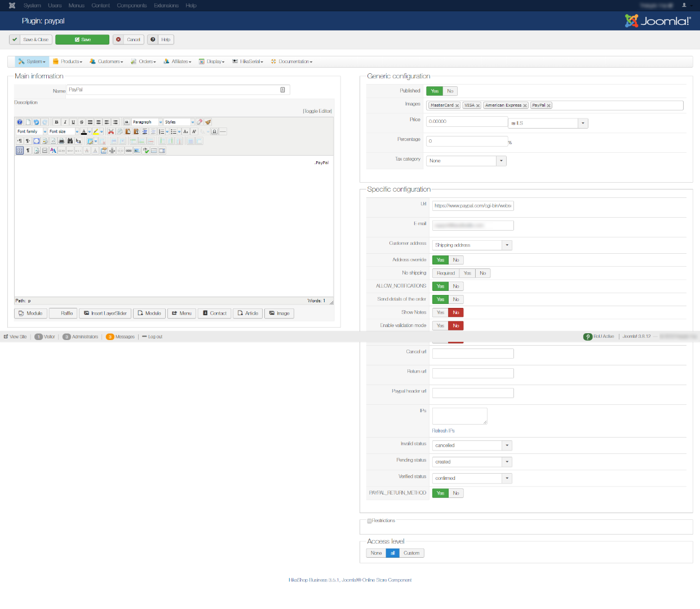Open the Products menu
Image resolution: width=700 pixels, height=609 pixels.
(x=68, y=61)
